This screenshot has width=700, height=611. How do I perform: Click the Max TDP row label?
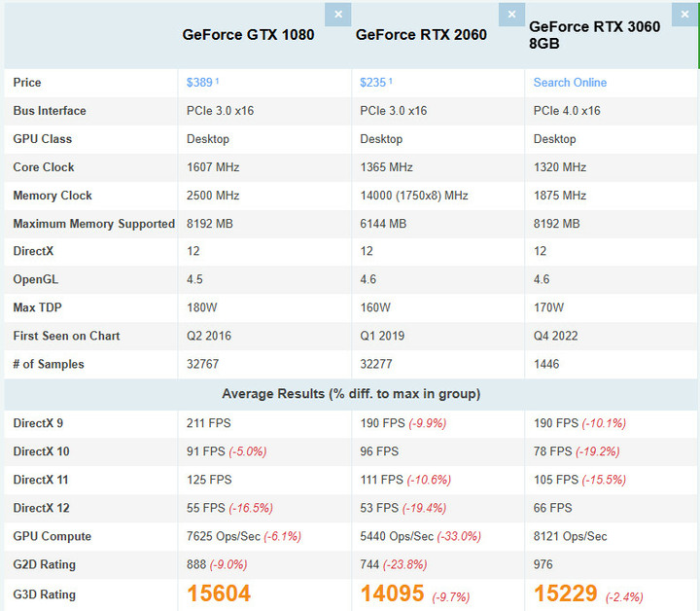tap(38, 307)
